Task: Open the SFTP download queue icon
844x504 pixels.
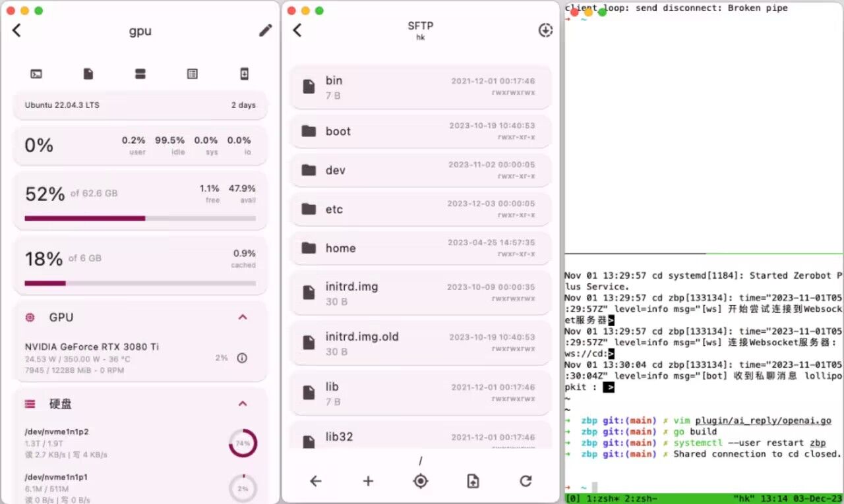Action: click(x=545, y=30)
